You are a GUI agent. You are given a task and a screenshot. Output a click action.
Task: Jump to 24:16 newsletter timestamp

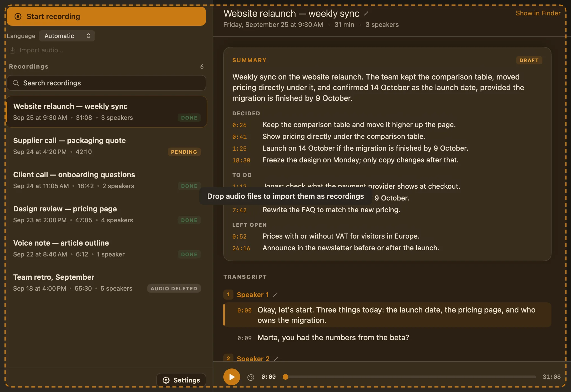point(241,248)
